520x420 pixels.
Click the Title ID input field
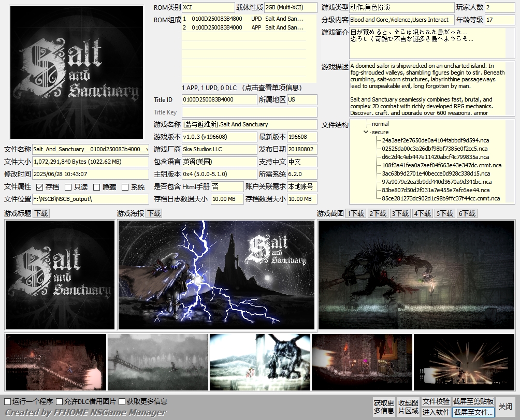click(219, 100)
